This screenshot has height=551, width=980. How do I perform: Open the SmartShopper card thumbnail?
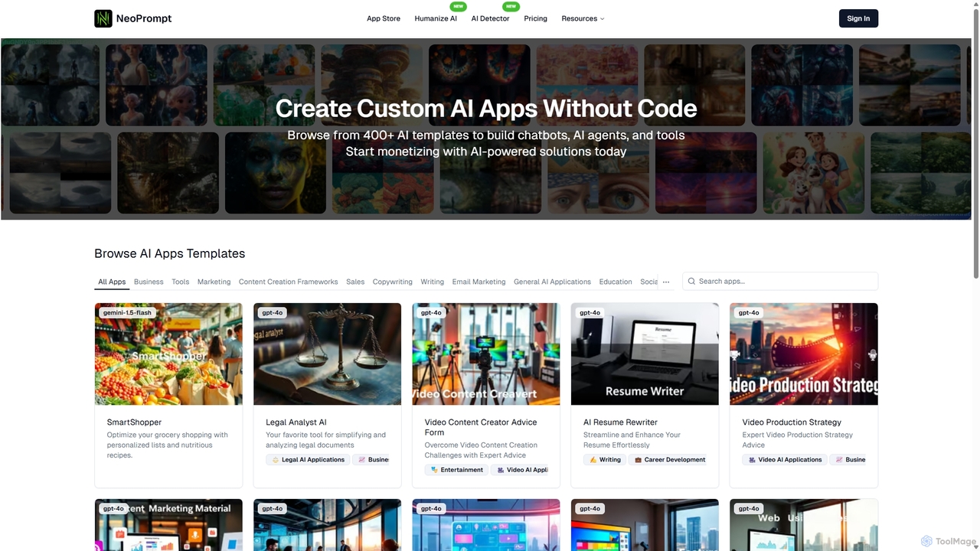(x=168, y=354)
